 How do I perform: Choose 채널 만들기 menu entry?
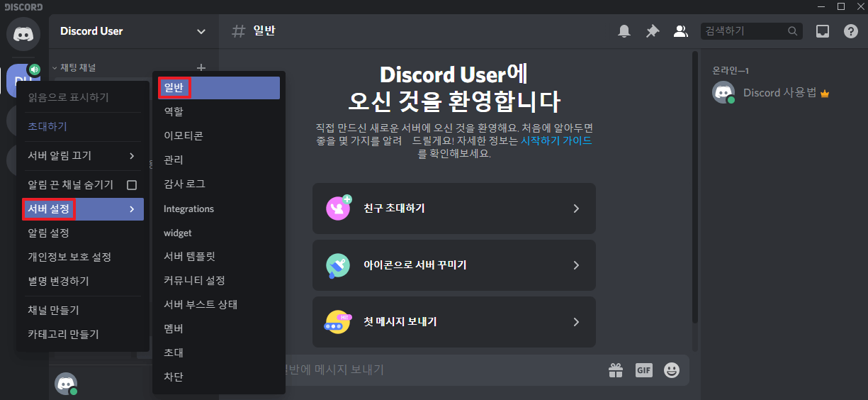[83, 310]
